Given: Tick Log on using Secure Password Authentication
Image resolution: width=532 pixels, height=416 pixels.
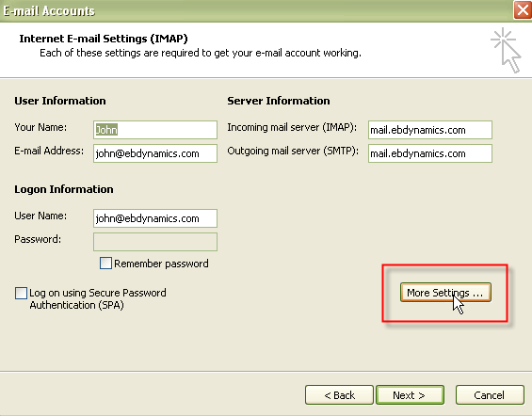Looking at the screenshot, I should coord(21,293).
